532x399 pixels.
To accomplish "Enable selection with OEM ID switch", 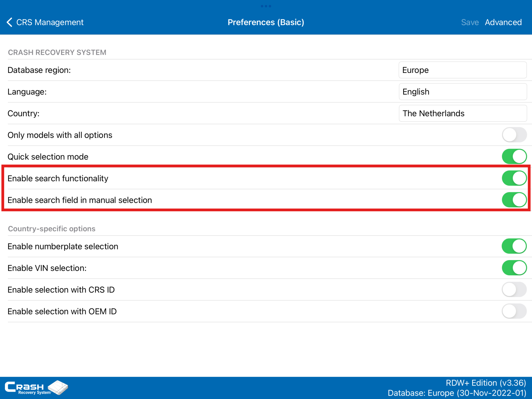I will coord(514,311).
